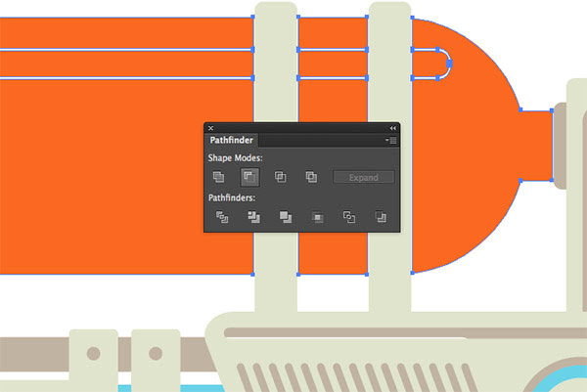
Task: Click the rounded slot anchor point on orange tank
Action: tap(449, 64)
